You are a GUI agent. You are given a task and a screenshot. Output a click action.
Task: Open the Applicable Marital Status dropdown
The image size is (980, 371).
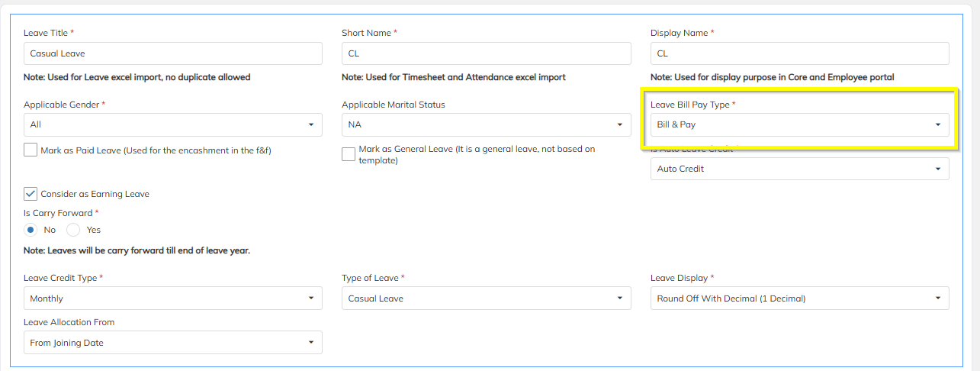pos(486,124)
